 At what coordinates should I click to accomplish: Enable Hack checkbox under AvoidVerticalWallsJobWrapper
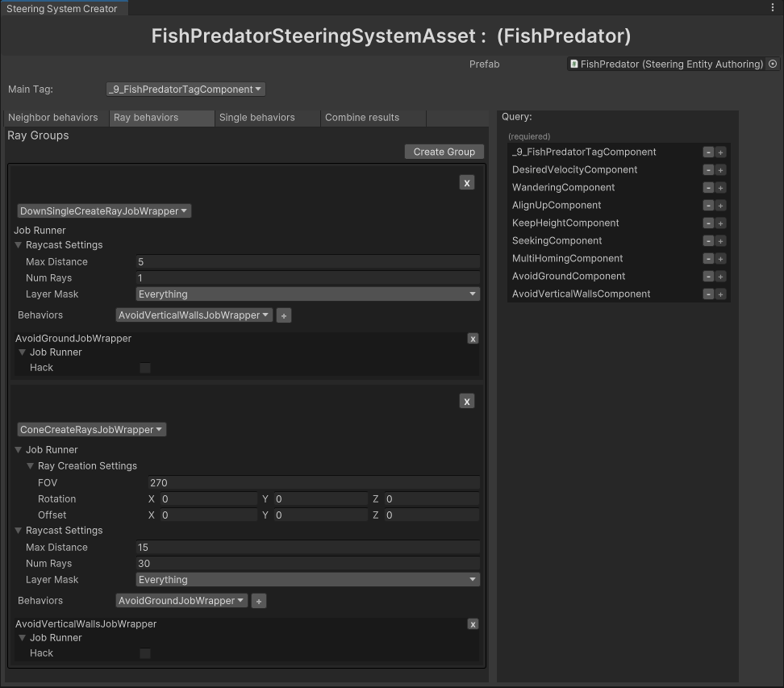pos(145,653)
